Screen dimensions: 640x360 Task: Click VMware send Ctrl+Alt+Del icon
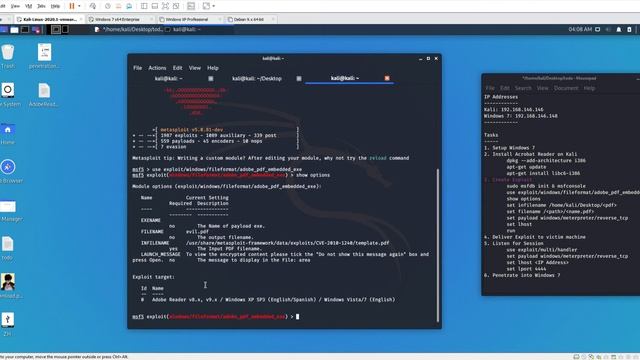coord(93,6)
